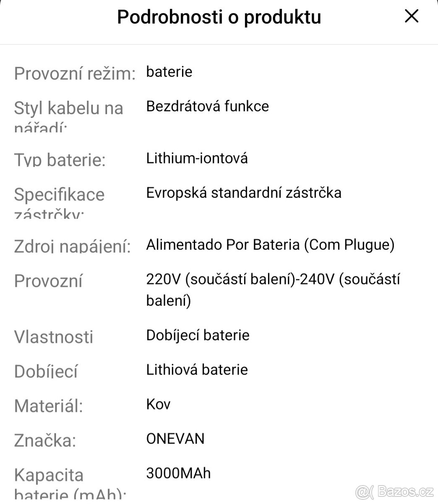This screenshot has height=504, width=438.
Task: Close the Podrobnosti o produktu dialog
Action: 411,16
